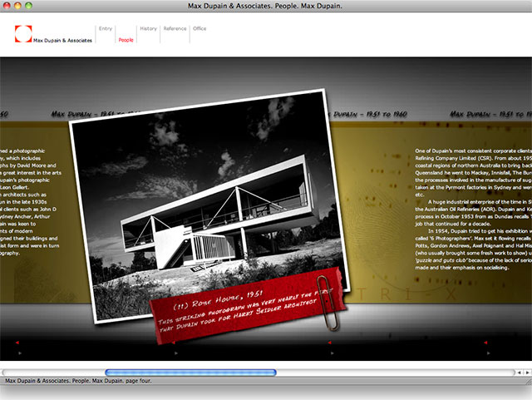The image size is (532, 400).
Task: Click the paperclip on the red caption
Action: [327, 303]
